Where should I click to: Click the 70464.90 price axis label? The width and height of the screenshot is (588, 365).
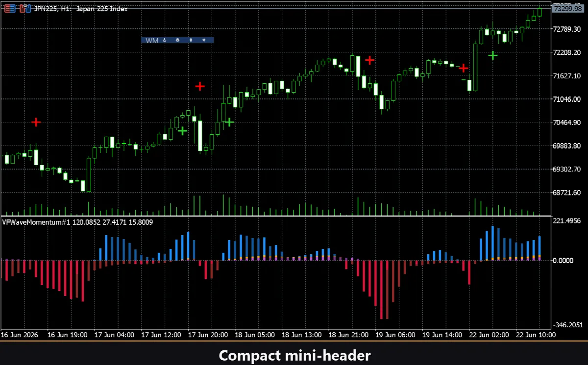(567, 122)
